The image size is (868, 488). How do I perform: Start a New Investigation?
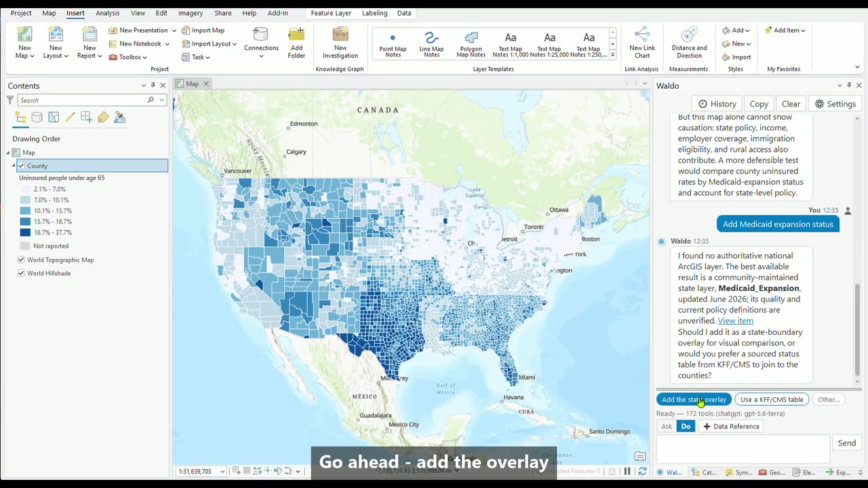(x=340, y=43)
